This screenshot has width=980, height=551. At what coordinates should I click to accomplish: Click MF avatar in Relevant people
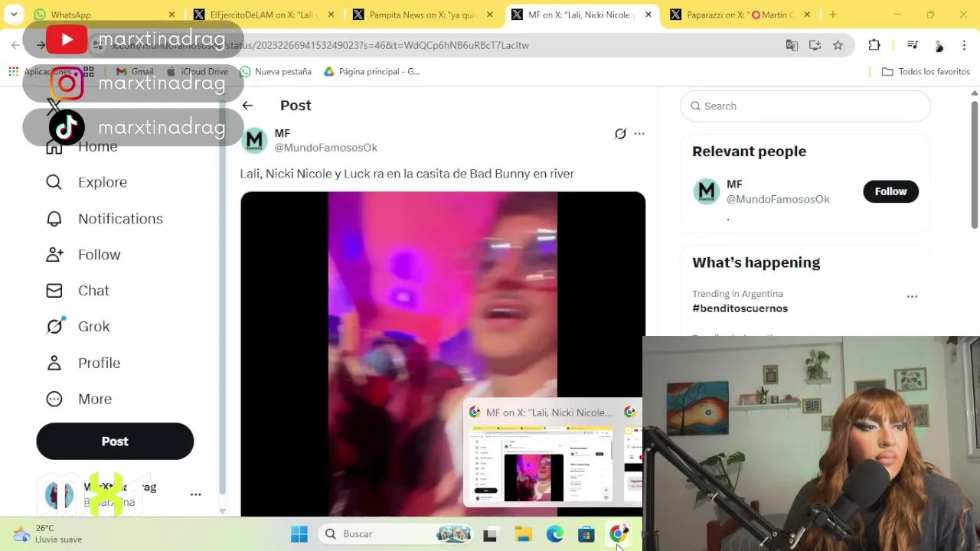point(706,191)
